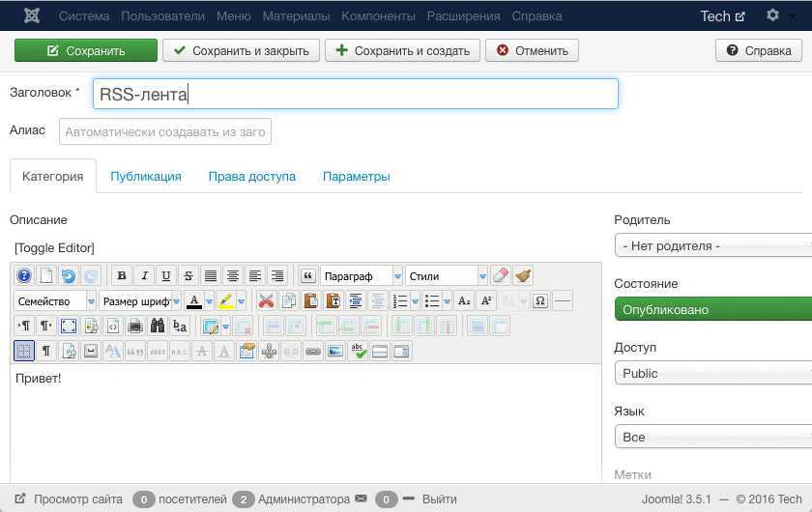The image size is (812, 512).
Task: Click the cut scissors icon
Action: coord(265,301)
